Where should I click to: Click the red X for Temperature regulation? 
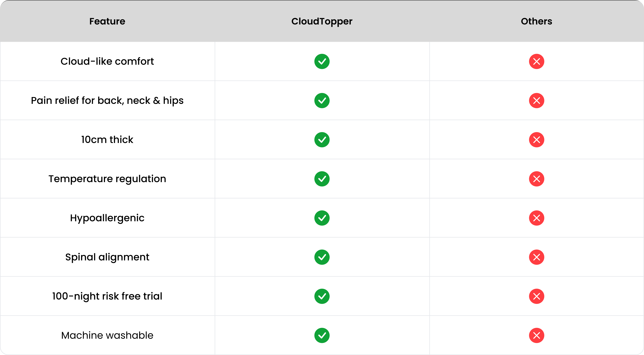[x=536, y=179]
